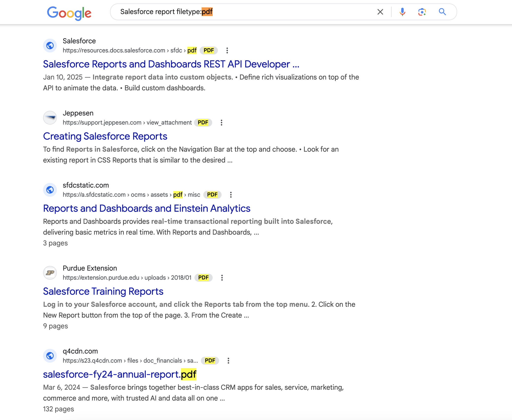
Task: Open Salesforce Reports and Dashboards REST API link
Action: pos(171,64)
